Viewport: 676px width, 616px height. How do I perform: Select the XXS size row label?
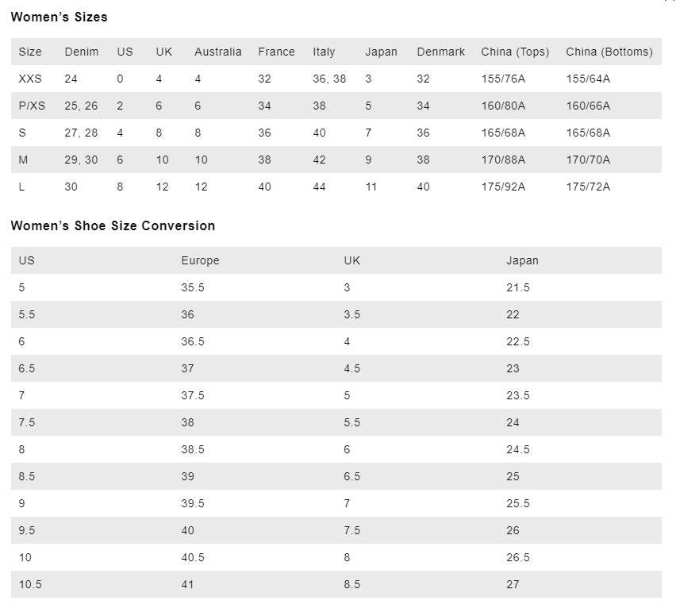click(x=30, y=79)
